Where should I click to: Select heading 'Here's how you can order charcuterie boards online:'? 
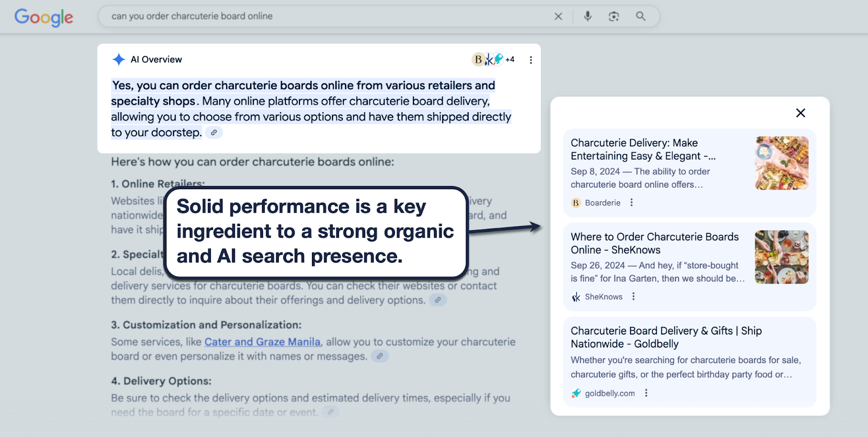(x=252, y=162)
